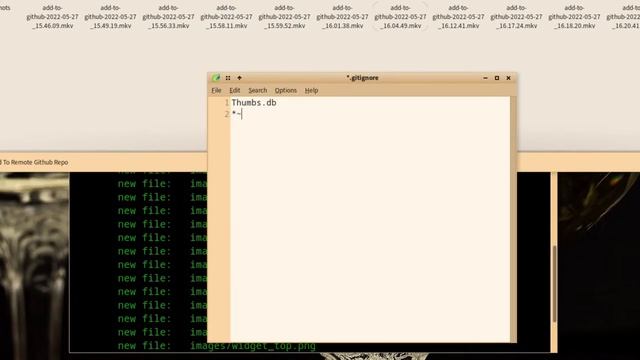Open the Help menu in .gitignore editor

311,90
